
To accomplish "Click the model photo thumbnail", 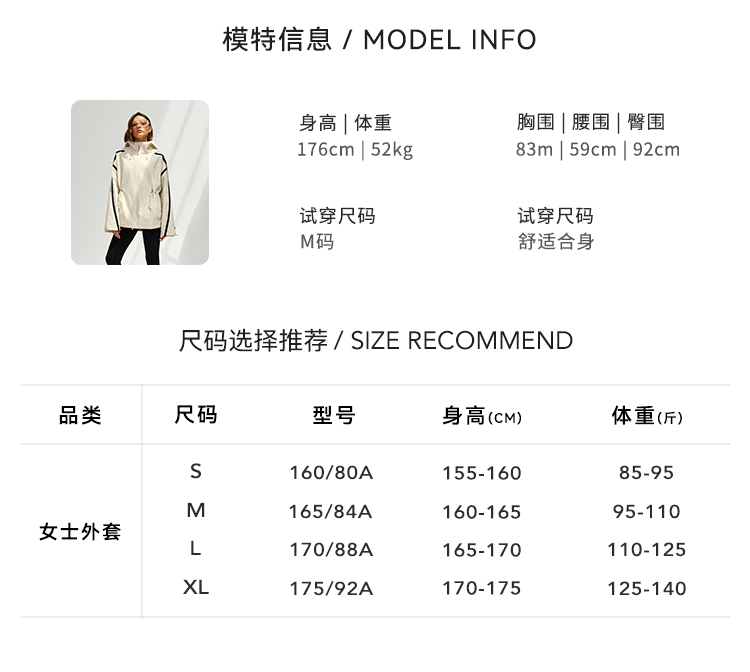I will click(x=140, y=182).
